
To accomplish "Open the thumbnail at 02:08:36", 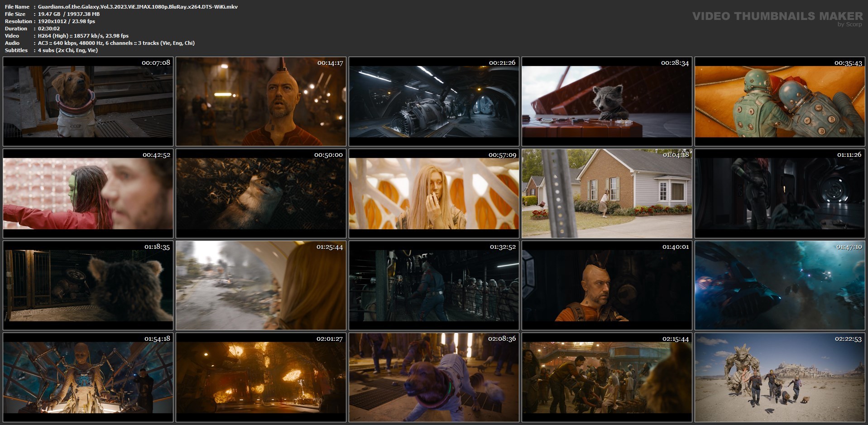I will tap(434, 377).
